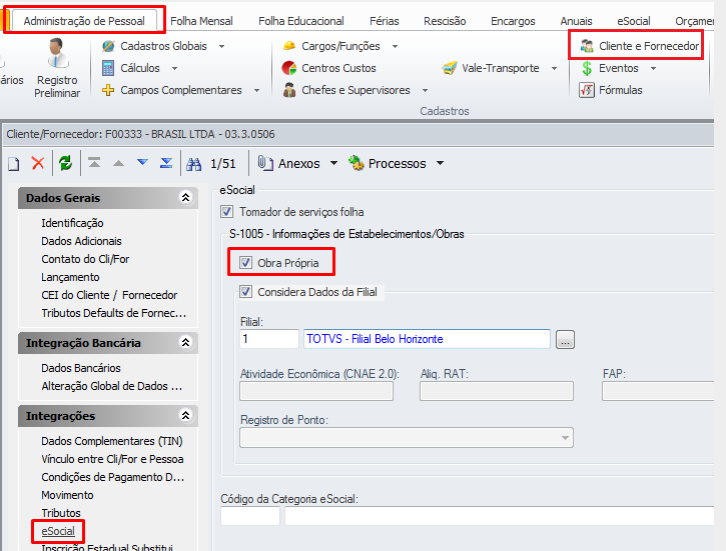
Task: Collapse the Dados Gerais panel
Action: click(x=186, y=198)
